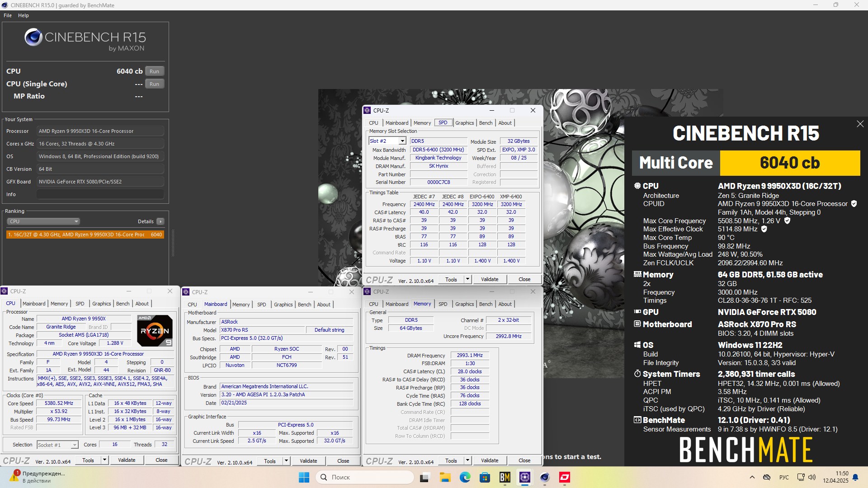Switch to Graphics tab in SPD window

[465, 123]
